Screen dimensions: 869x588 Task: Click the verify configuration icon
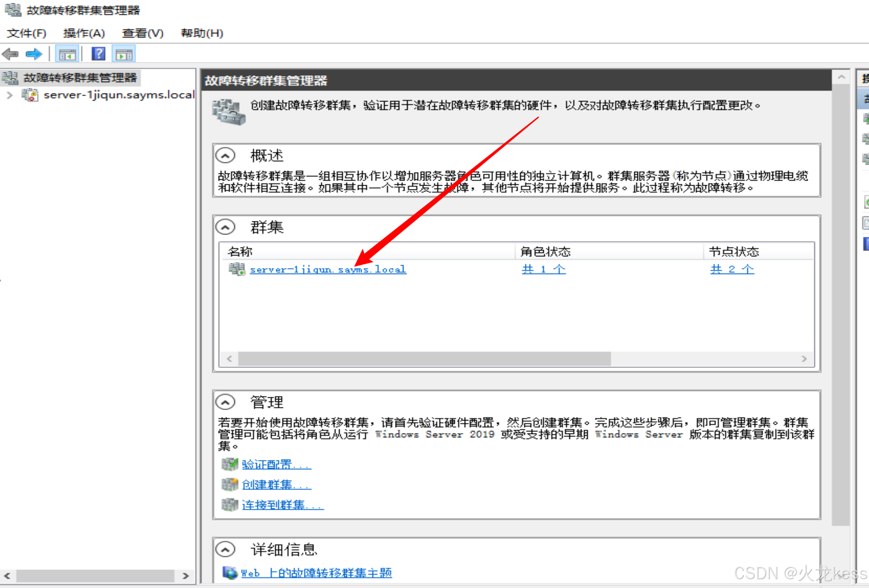230,464
